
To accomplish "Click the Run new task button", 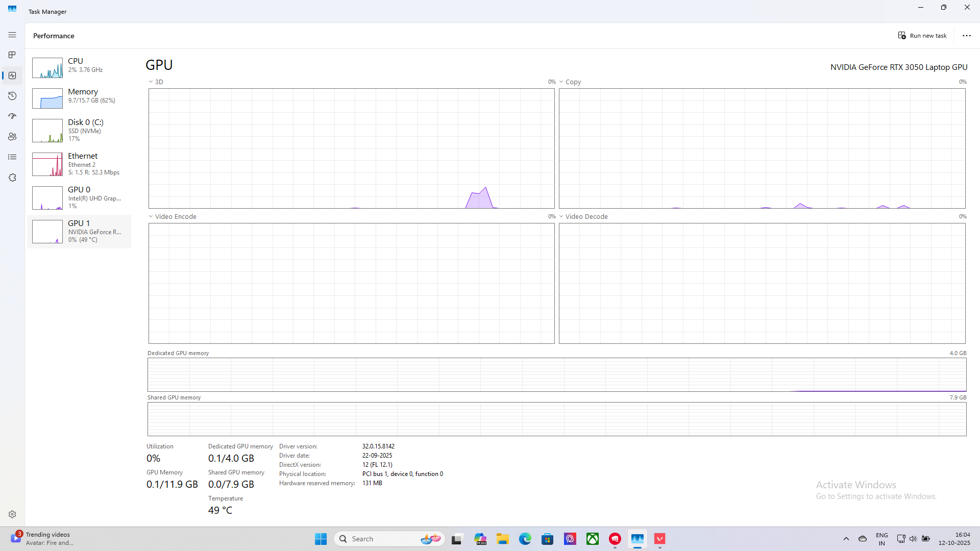I will point(922,36).
